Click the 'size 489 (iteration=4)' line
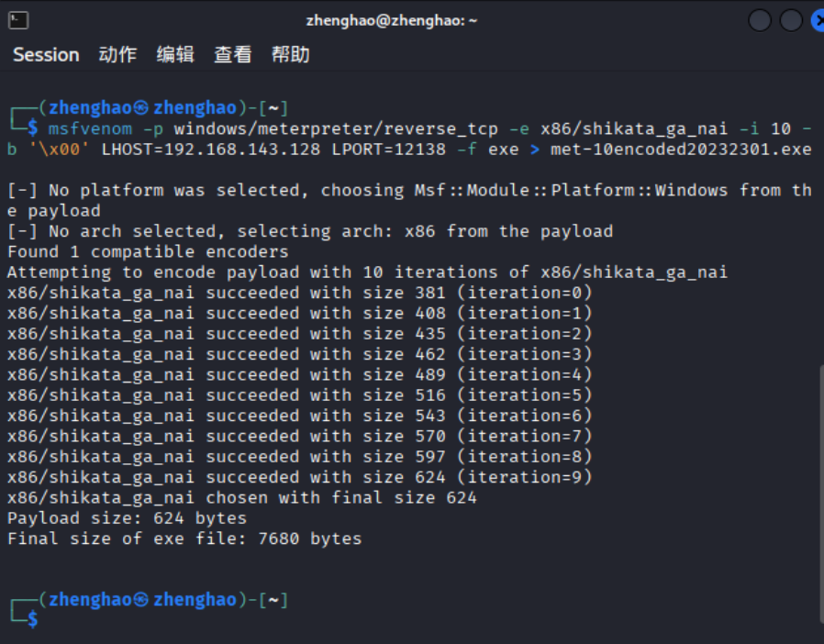824x644 pixels. (x=299, y=374)
